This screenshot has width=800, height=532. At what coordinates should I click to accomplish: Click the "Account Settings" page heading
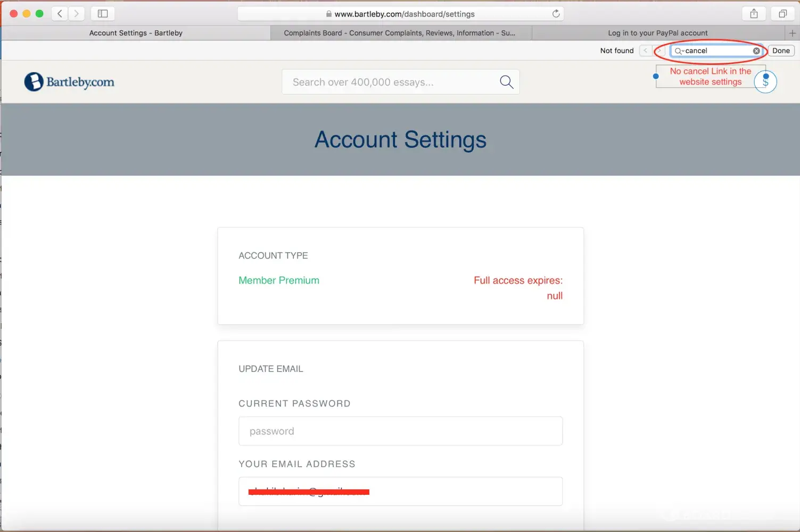tap(400, 139)
